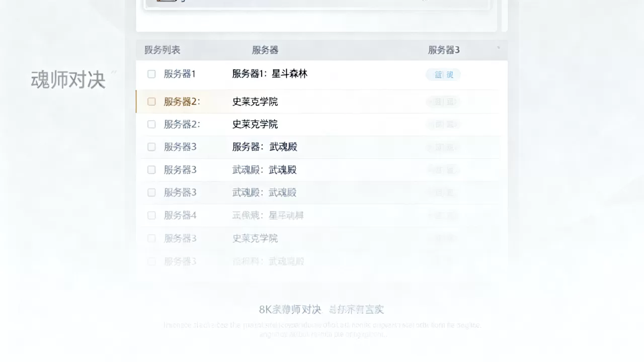Tick the checkbox in the highlighted 服务器2 row
The image size is (644, 362).
point(151,102)
